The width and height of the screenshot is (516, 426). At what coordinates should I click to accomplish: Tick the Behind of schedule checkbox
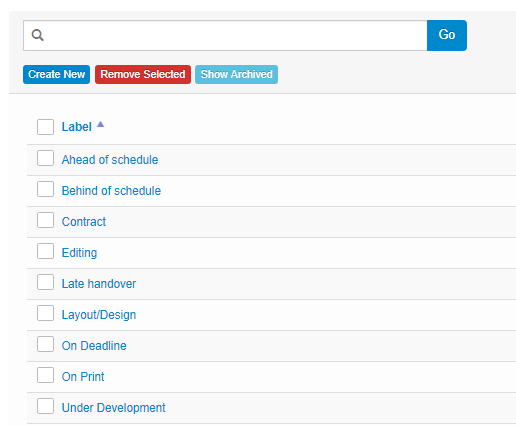point(45,189)
